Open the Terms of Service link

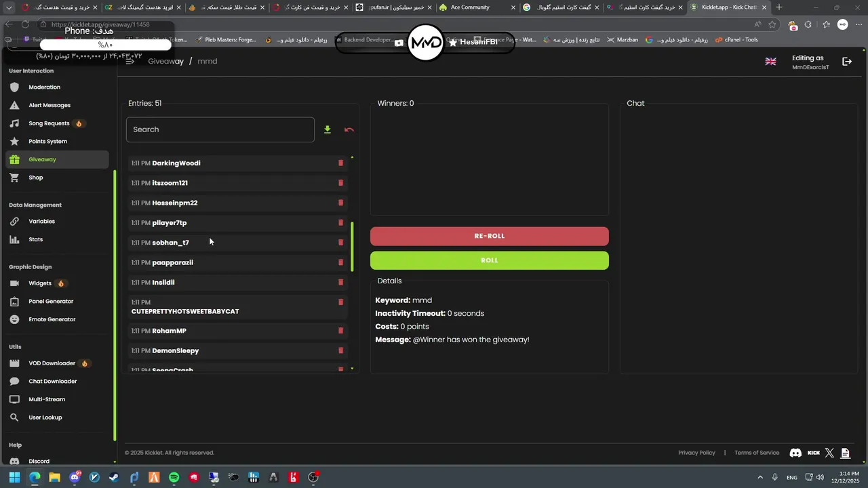click(x=757, y=453)
